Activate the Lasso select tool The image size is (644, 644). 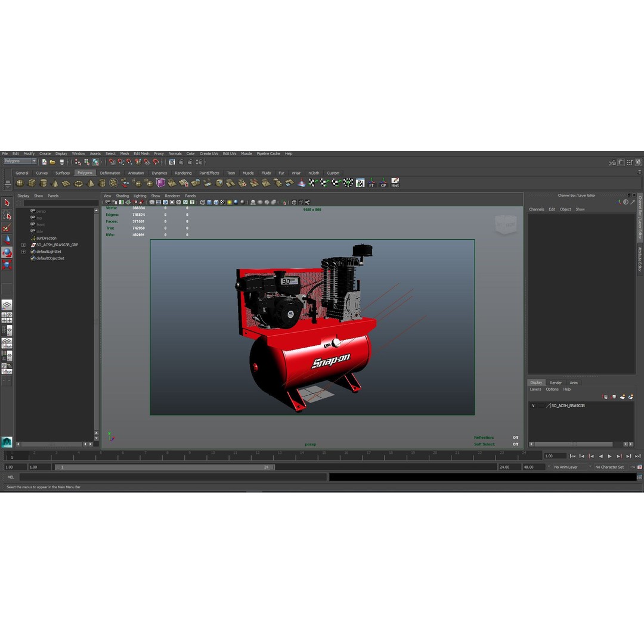click(x=7, y=215)
